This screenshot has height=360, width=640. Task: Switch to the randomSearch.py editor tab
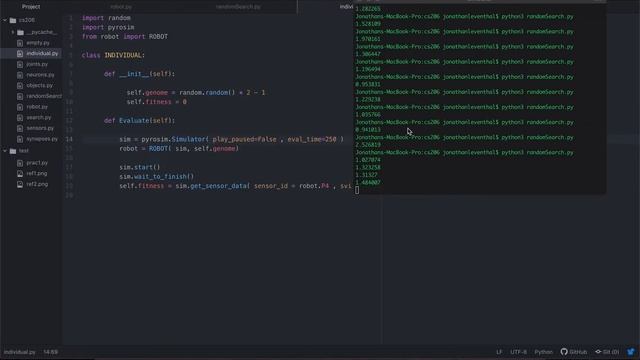tap(238, 7)
